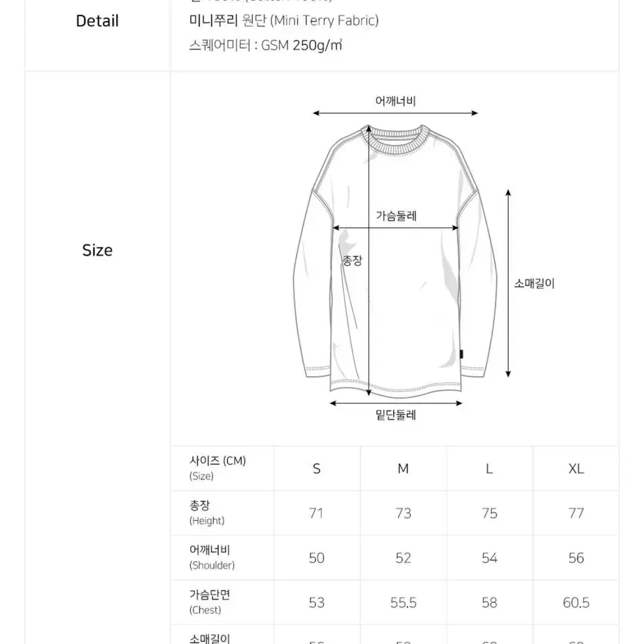Click the sweatshirt neckline ribbing illustration
Screen dimensions: 644x644
396,141
